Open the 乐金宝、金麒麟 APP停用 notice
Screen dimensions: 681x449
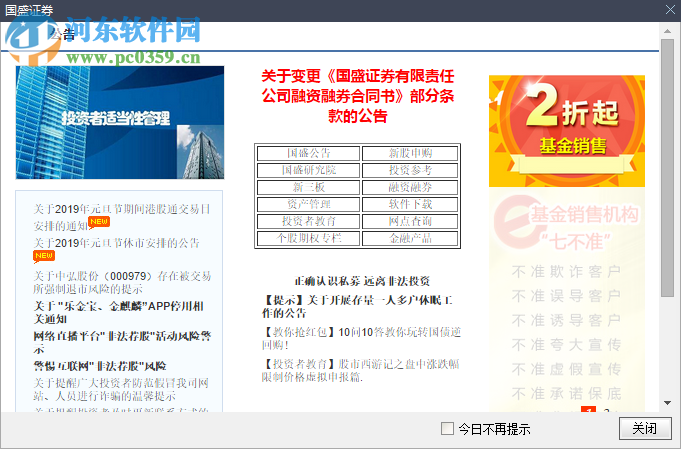(x=119, y=312)
